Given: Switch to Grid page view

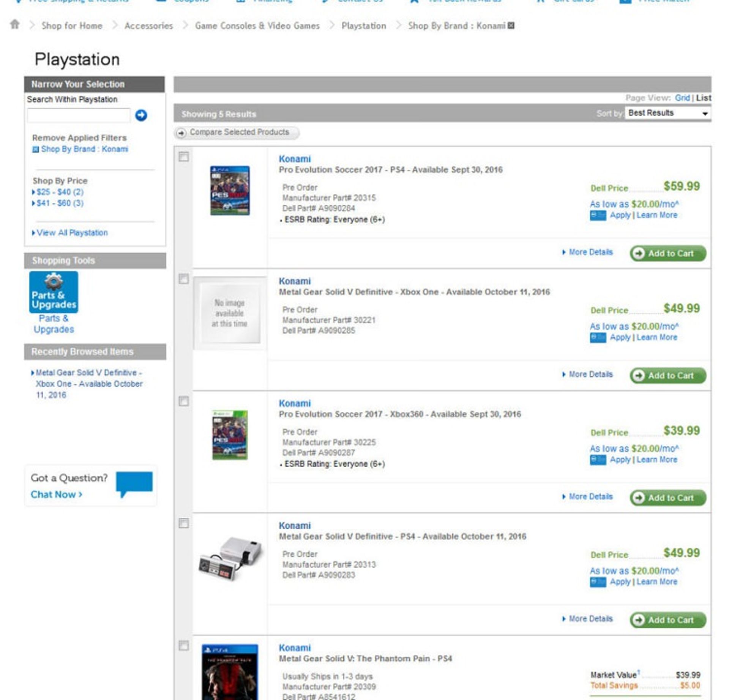Looking at the screenshot, I should [x=682, y=98].
